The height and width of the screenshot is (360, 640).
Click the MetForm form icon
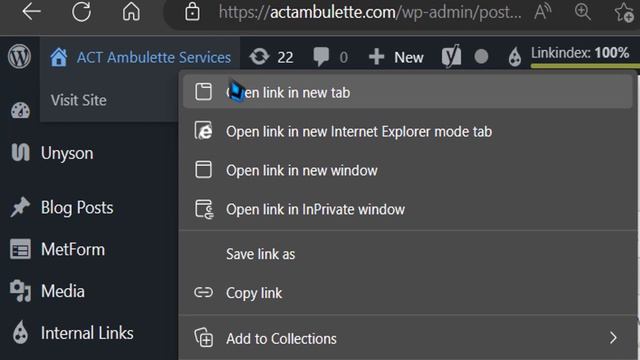(20, 249)
